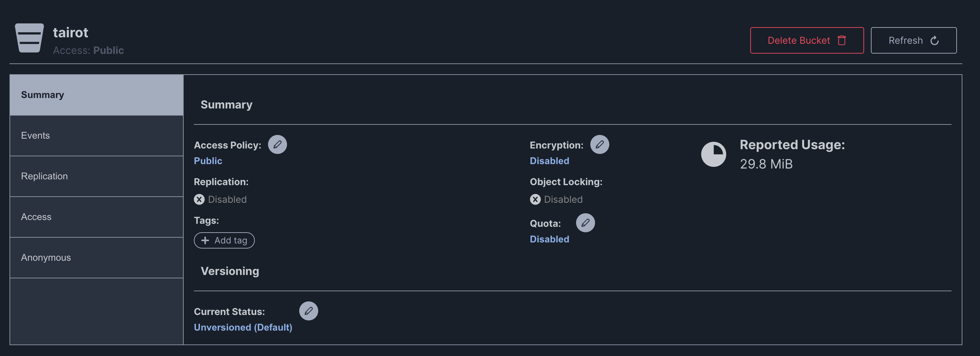The height and width of the screenshot is (356, 980).
Task: Add a tag to the bucket
Action: [x=224, y=241]
